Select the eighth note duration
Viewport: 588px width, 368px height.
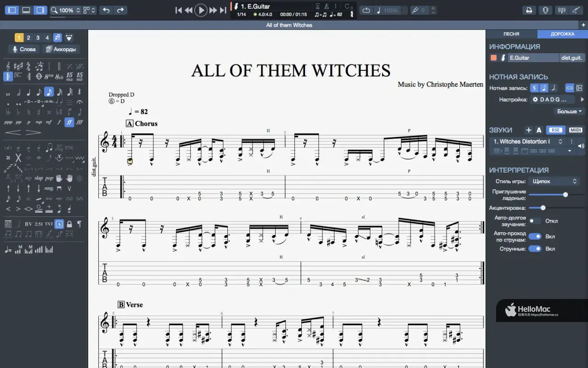(x=39, y=92)
